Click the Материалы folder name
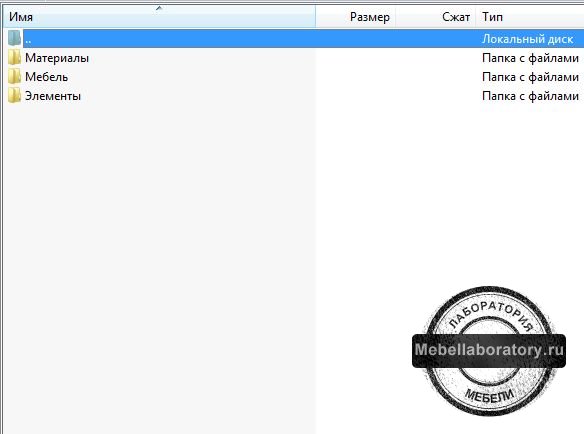This screenshot has height=434, width=584. [57, 58]
